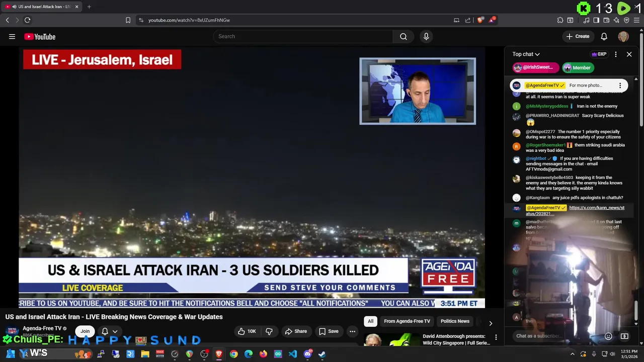Click @RogerShoemaker1 username in chat

[545, 145]
